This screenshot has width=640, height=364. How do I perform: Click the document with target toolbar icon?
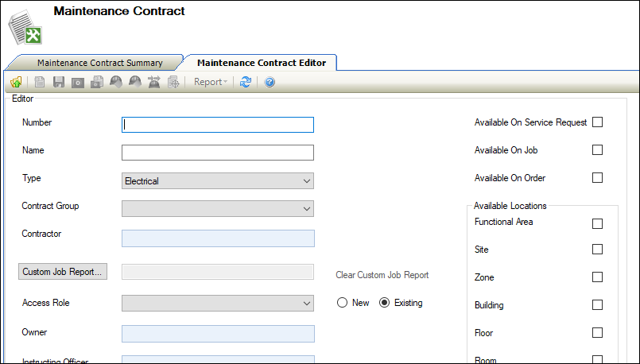173,82
